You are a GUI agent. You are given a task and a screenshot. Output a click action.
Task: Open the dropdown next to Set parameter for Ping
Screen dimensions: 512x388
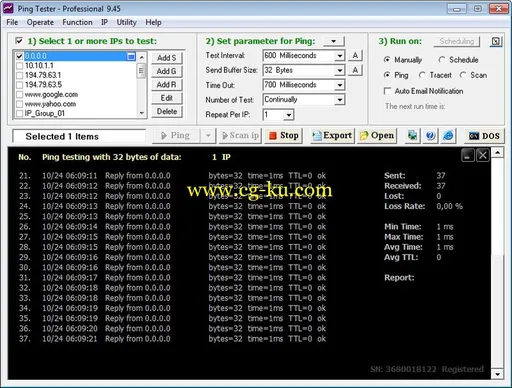click(x=334, y=41)
